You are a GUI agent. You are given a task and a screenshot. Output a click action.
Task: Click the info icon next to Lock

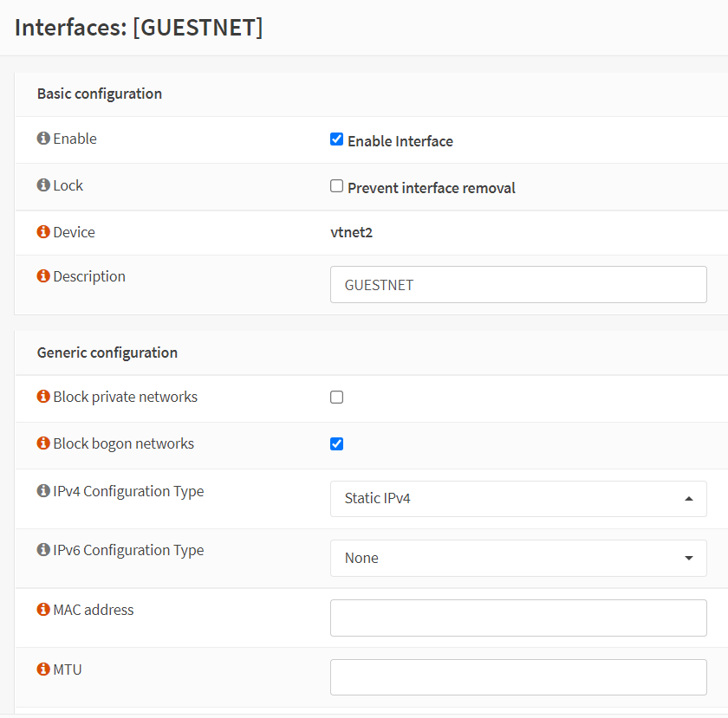43,185
